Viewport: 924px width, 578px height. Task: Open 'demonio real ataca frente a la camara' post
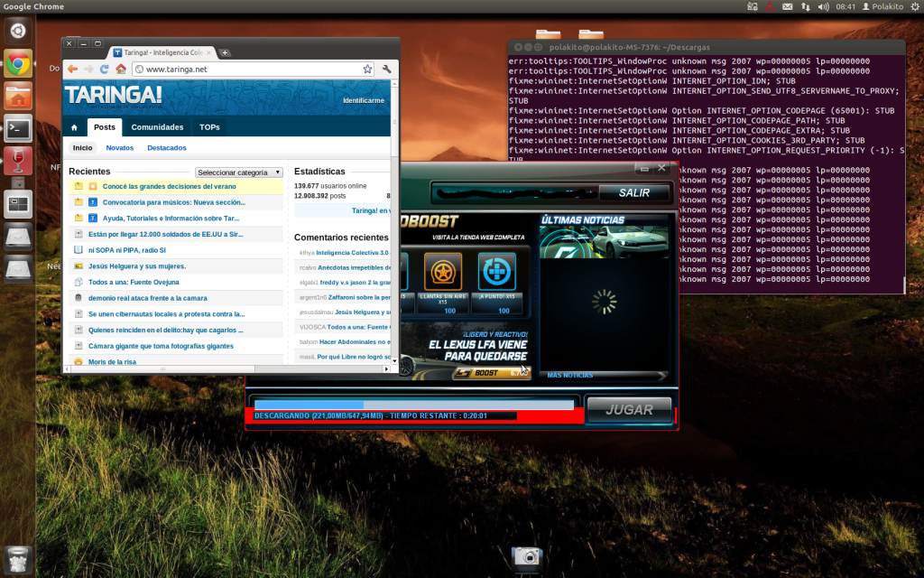[147, 298]
